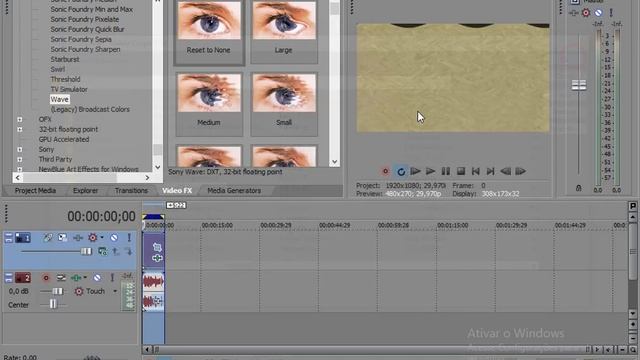Image resolution: width=640 pixels, height=360 pixels.
Task: Expand the OFX folder in the tree
Action: click(x=20, y=120)
